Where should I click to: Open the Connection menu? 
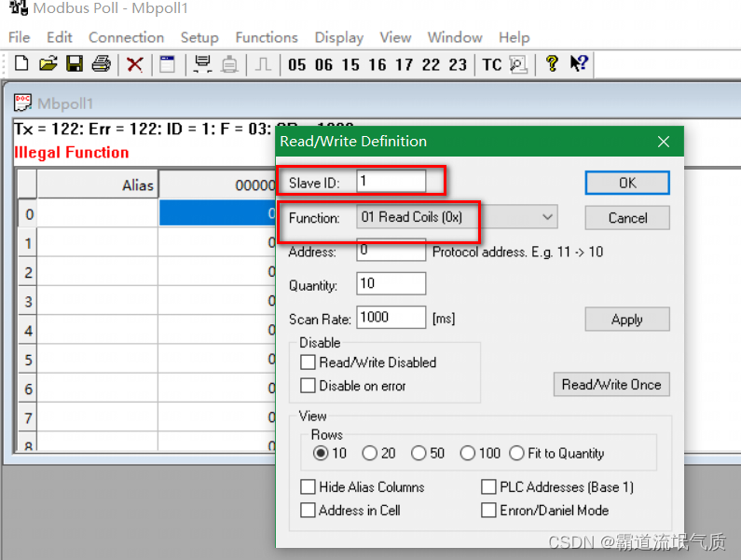(126, 37)
